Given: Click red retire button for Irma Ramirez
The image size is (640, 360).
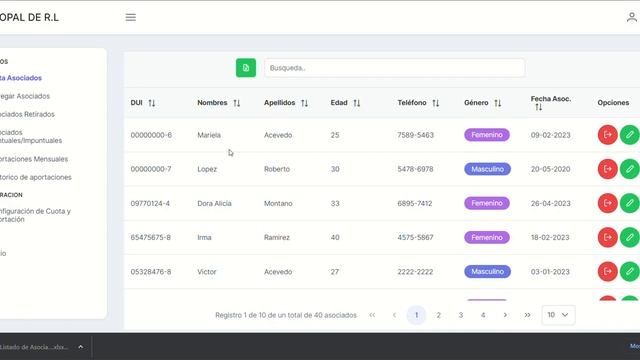Looking at the screenshot, I should point(608,237).
